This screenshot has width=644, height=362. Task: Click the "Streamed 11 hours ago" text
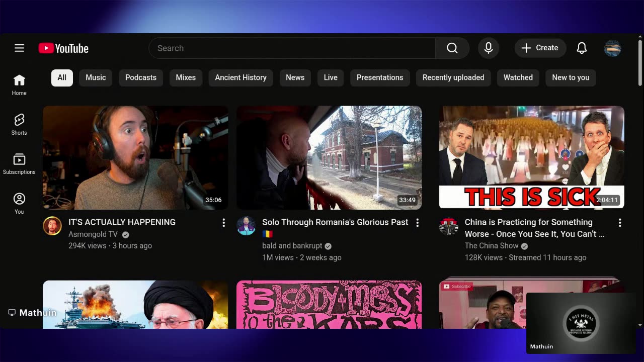548,257
